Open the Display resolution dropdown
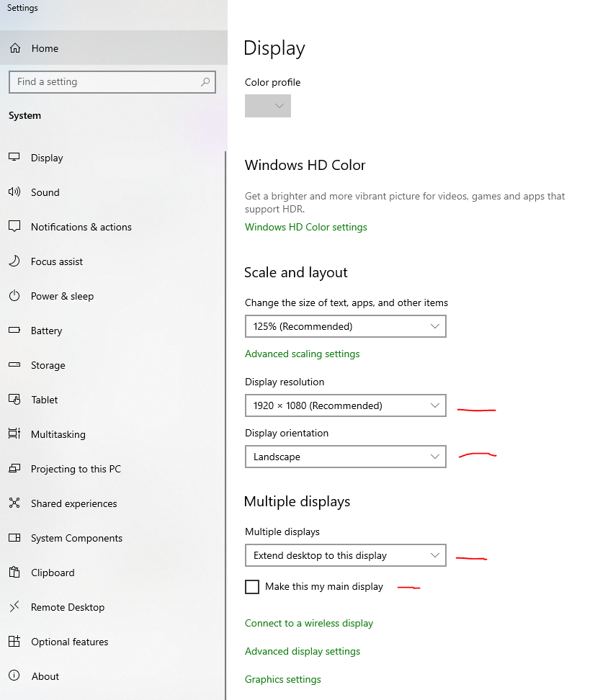 click(346, 405)
